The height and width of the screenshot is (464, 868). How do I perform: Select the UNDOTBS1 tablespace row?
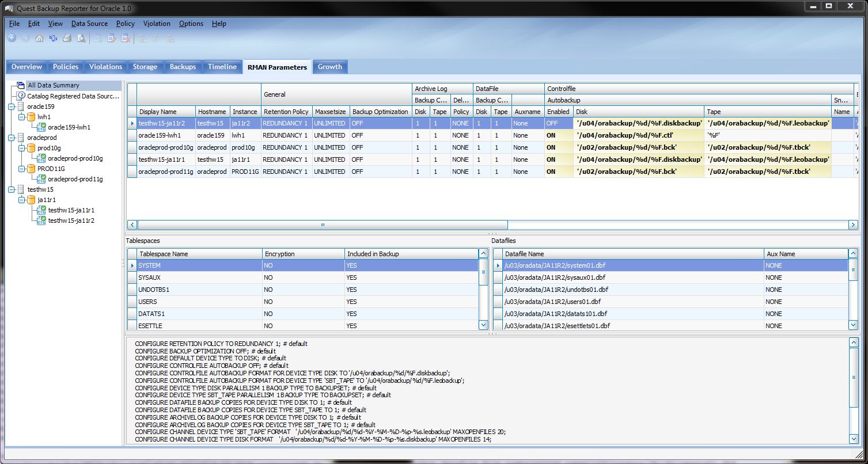303,290
